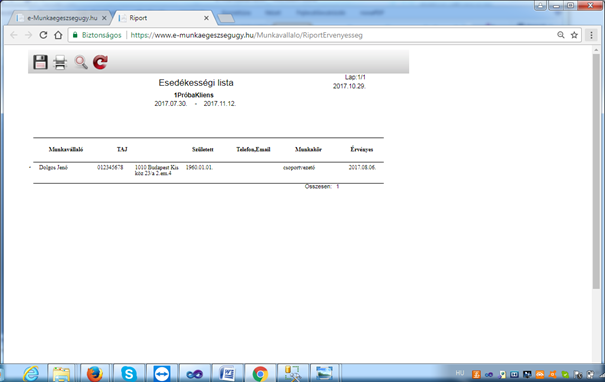Open the Chrome three-dot menu
This screenshot has width=605, height=382.
[x=591, y=35]
